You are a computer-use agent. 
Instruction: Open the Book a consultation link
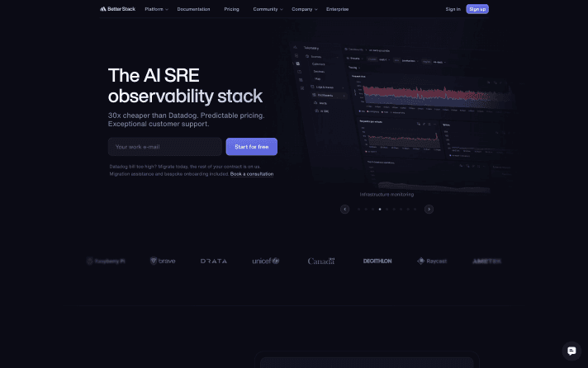click(252, 174)
